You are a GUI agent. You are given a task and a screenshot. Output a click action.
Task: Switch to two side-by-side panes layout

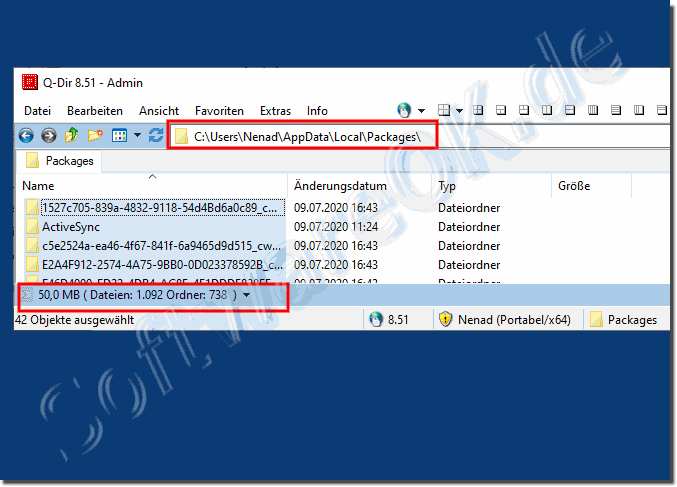coord(547,111)
